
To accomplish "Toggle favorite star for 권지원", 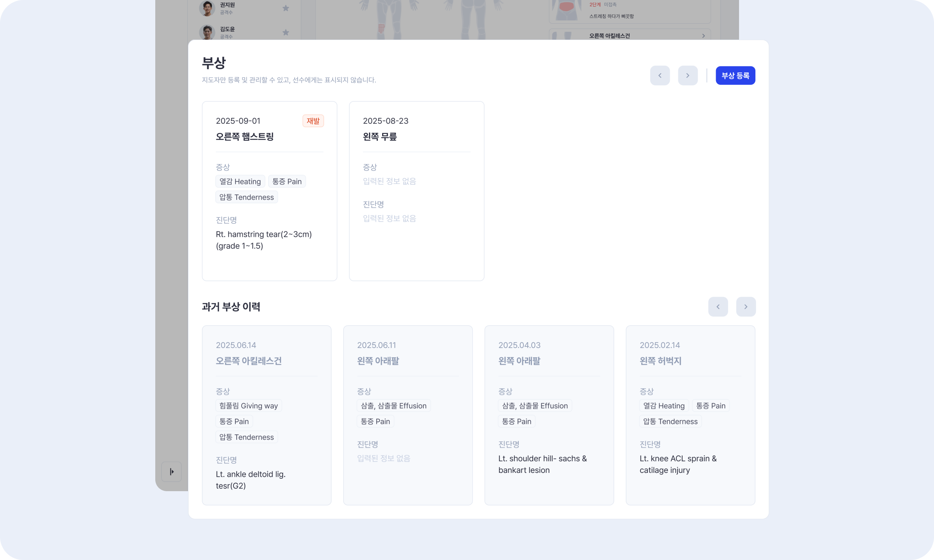I will coord(286,8).
